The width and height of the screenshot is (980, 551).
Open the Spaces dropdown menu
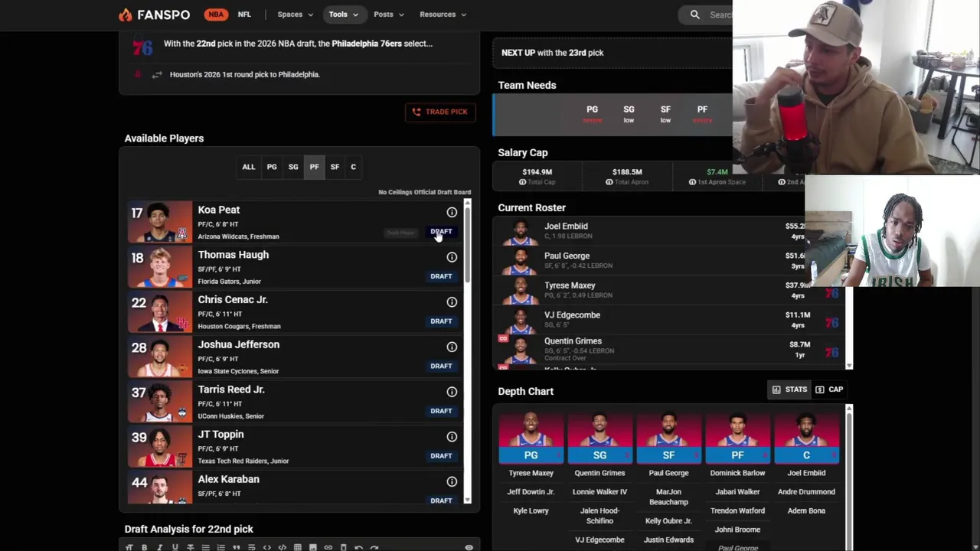pyautogui.click(x=295, y=15)
